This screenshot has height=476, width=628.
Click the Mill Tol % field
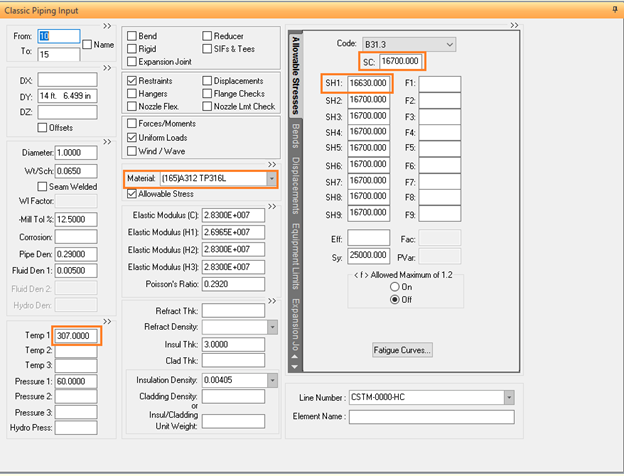point(76,220)
